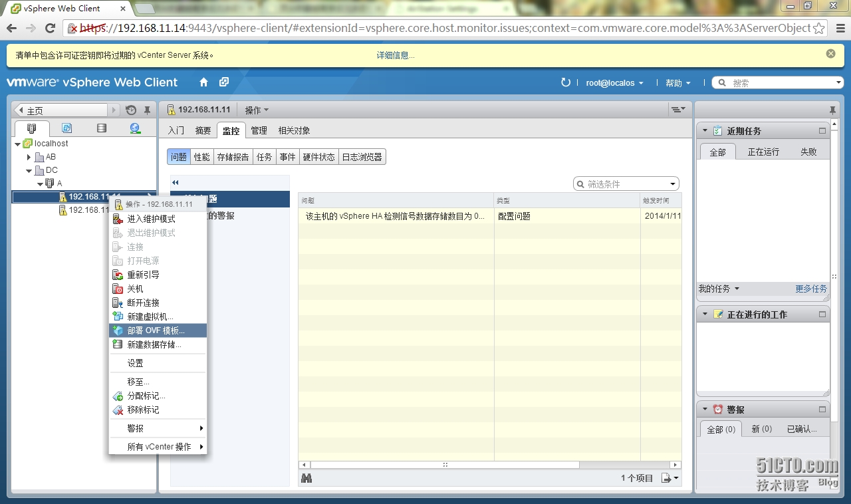The image size is (851, 504).
Task: Pin the navigator panel
Action: (x=147, y=110)
